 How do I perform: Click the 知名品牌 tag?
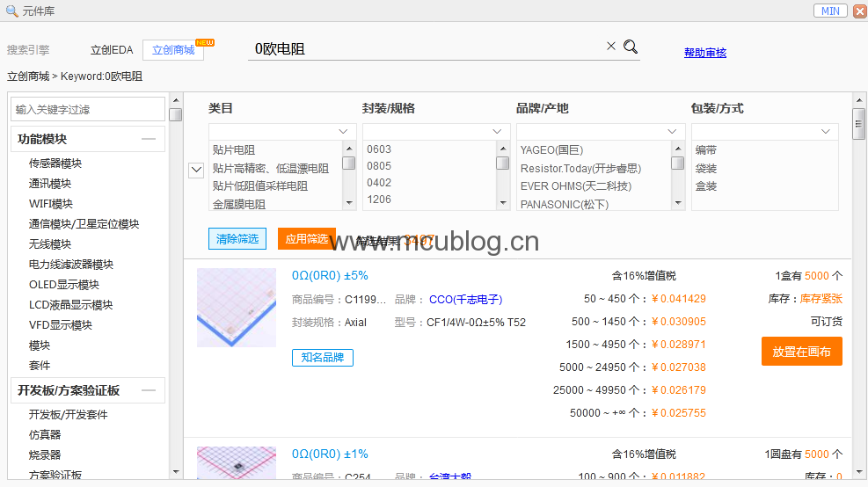pos(323,358)
